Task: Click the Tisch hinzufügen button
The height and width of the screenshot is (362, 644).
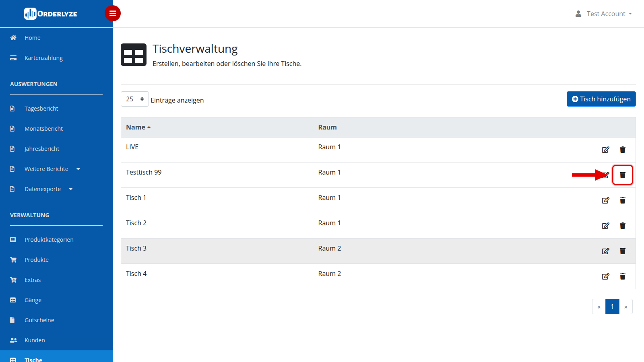Action: pyautogui.click(x=601, y=99)
